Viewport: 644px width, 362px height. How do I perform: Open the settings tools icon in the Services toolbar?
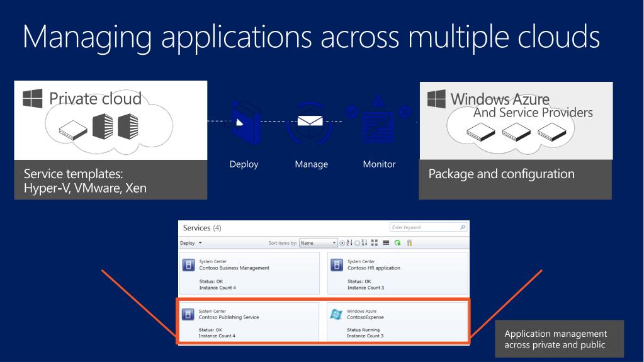coord(409,243)
